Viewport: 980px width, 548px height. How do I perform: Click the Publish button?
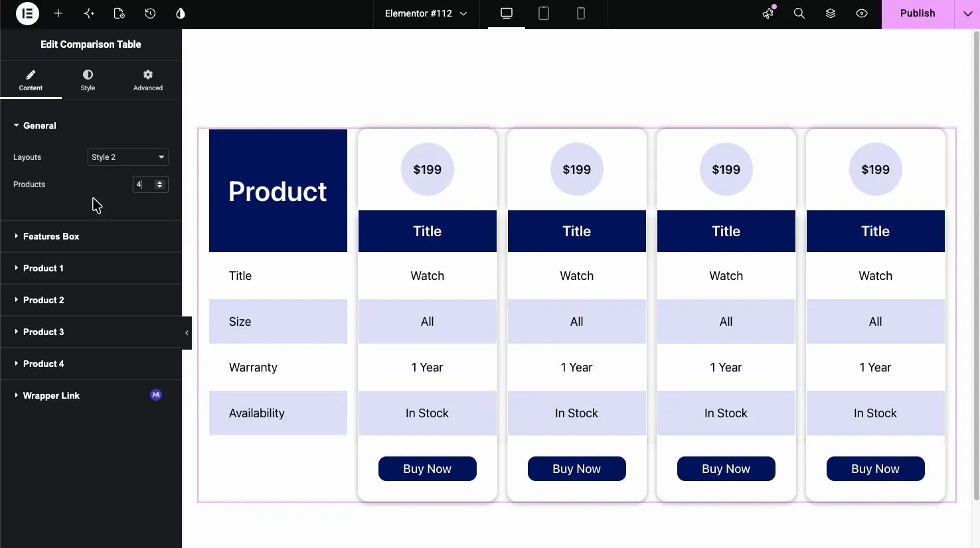pos(918,14)
